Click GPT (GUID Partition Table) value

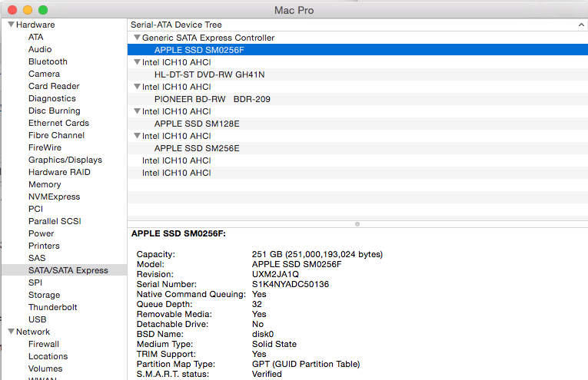306,364
